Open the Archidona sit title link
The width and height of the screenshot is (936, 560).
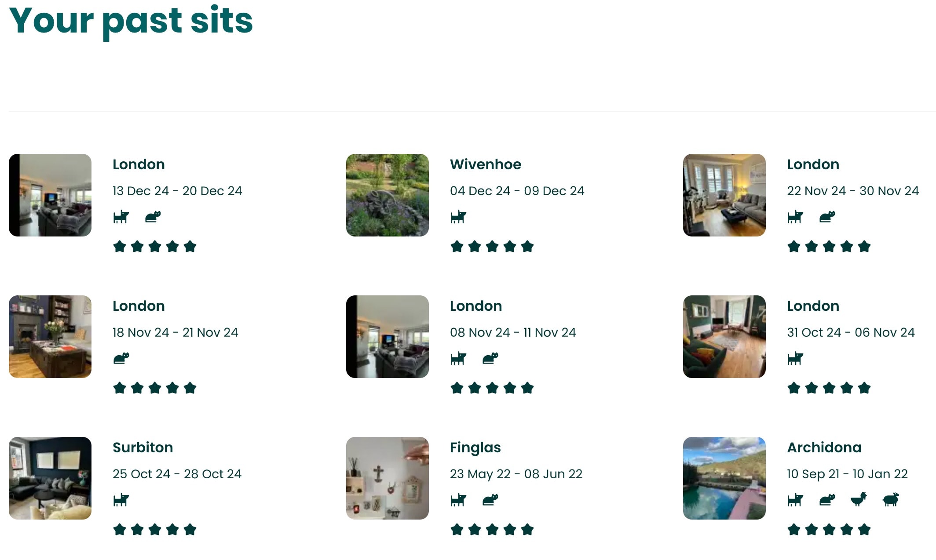click(x=824, y=447)
